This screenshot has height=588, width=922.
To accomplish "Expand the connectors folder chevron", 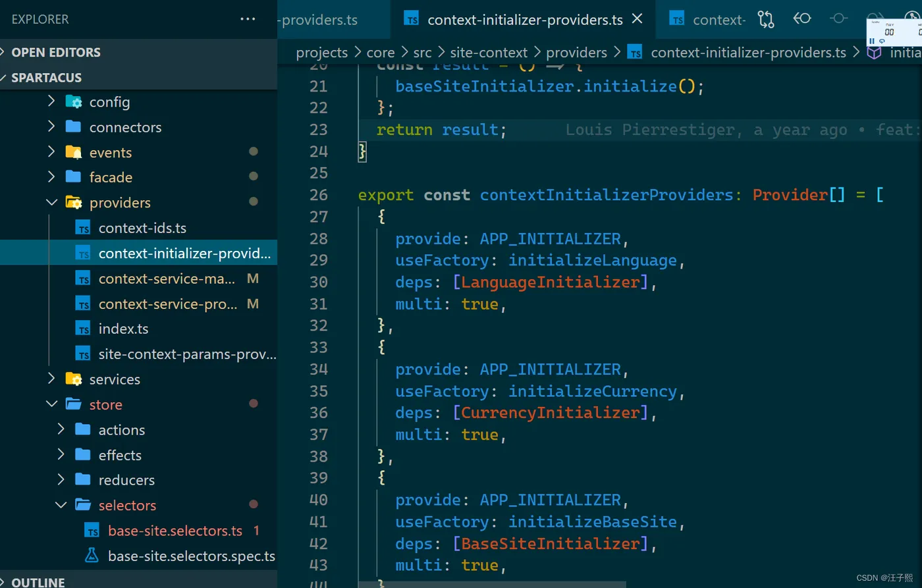I will 52,126.
